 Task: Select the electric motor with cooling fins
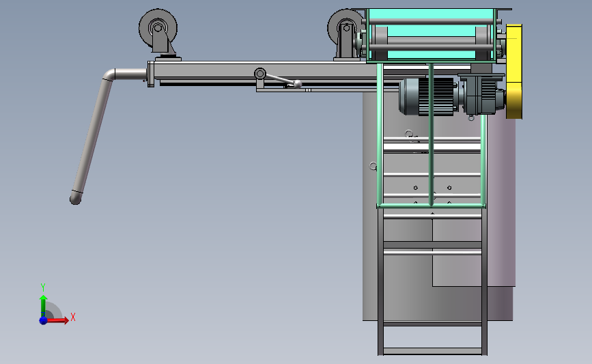[429, 97]
